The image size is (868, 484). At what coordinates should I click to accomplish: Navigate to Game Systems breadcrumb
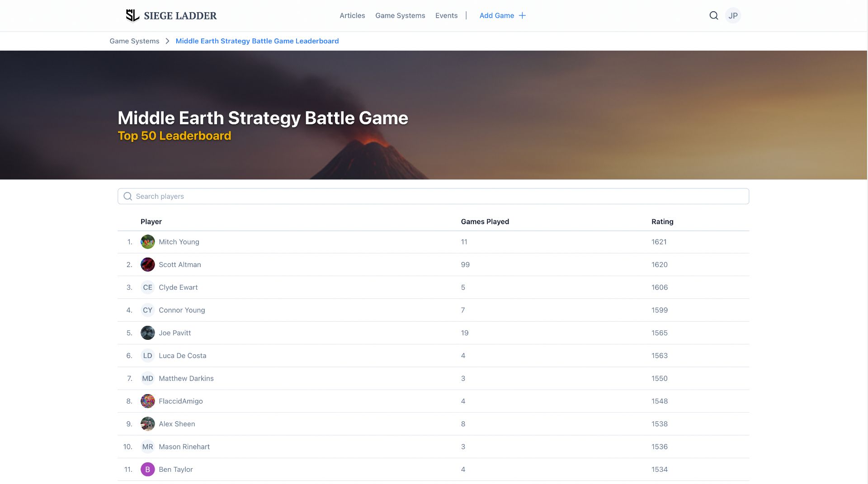134,41
